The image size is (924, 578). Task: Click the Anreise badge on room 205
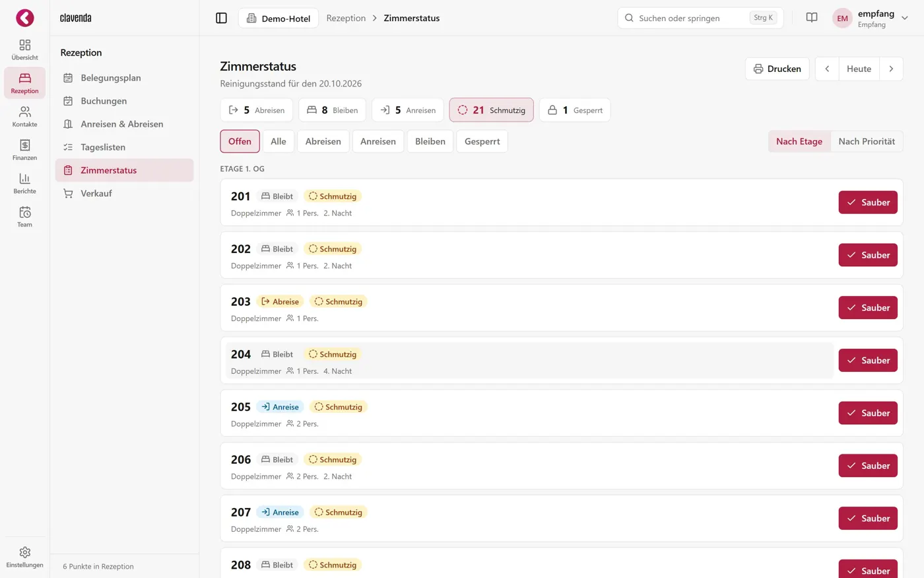pos(280,407)
